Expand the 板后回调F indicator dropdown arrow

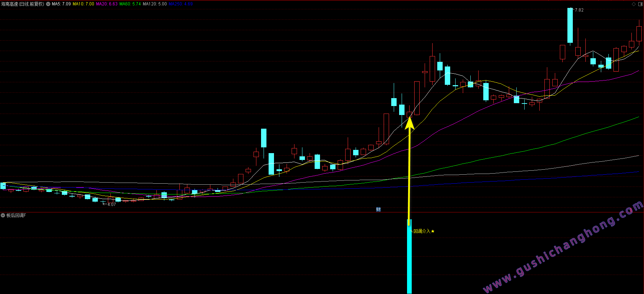[3, 215]
